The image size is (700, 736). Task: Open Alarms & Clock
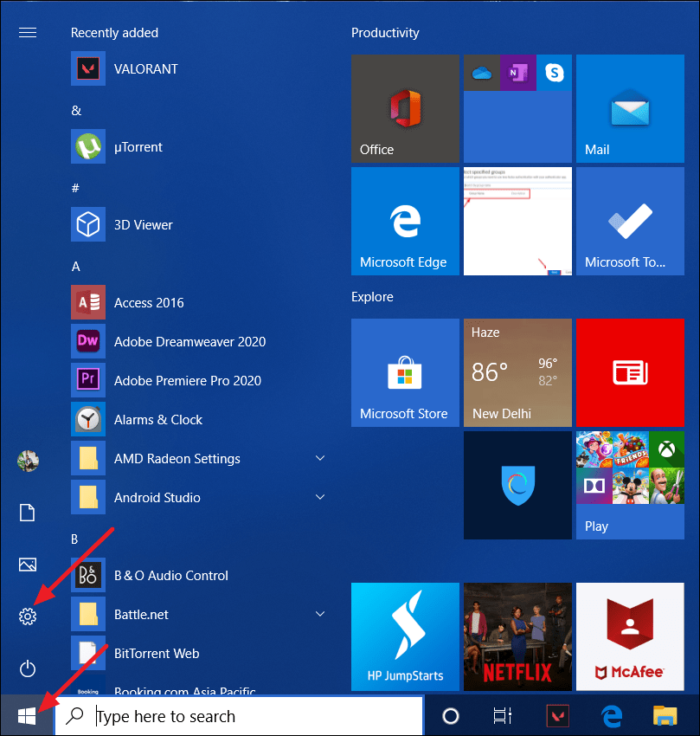(158, 420)
